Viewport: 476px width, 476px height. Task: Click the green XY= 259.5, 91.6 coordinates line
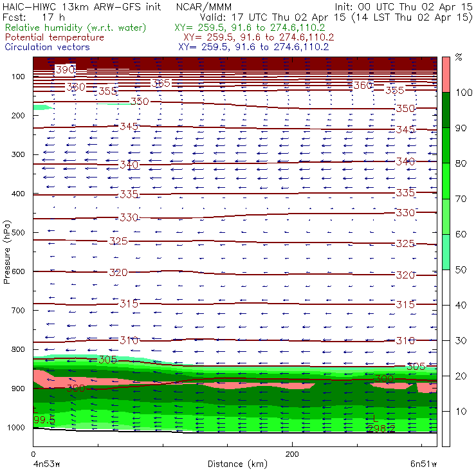250,28
